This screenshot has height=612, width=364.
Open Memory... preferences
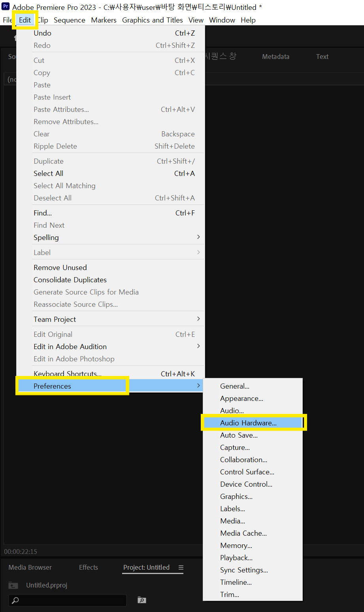point(253,546)
